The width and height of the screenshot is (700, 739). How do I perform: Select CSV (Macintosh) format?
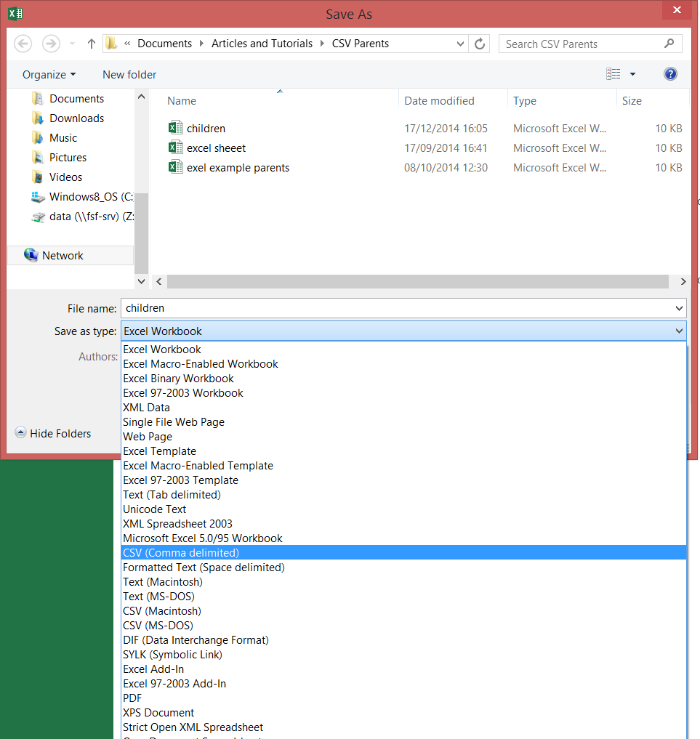point(403,611)
